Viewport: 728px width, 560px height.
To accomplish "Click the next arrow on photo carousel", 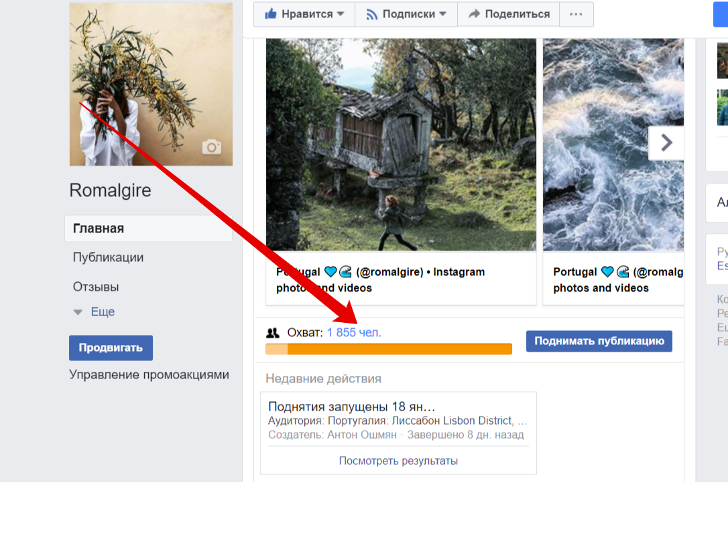I will pyautogui.click(x=666, y=143).
